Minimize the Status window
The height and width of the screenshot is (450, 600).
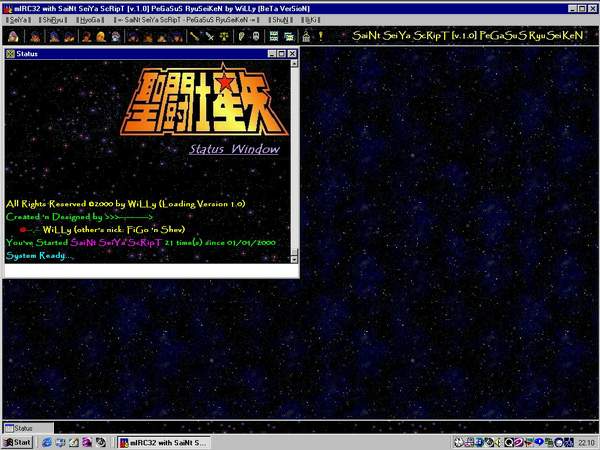coord(272,54)
